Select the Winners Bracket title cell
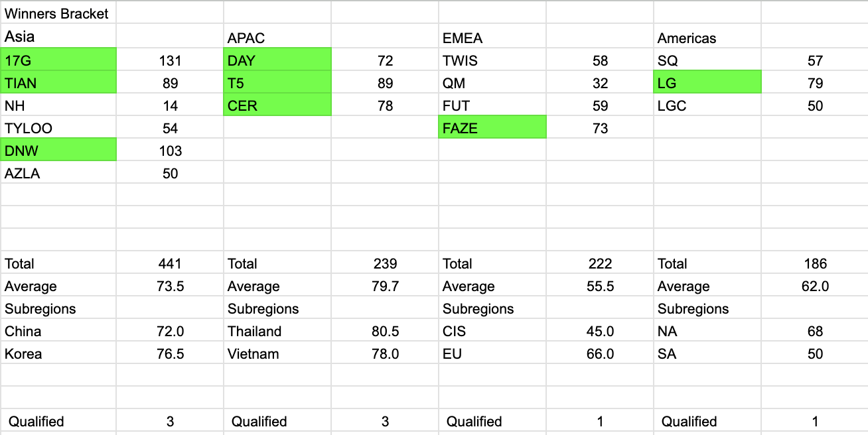This screenshot has height=435, width=868. point(57,14)
